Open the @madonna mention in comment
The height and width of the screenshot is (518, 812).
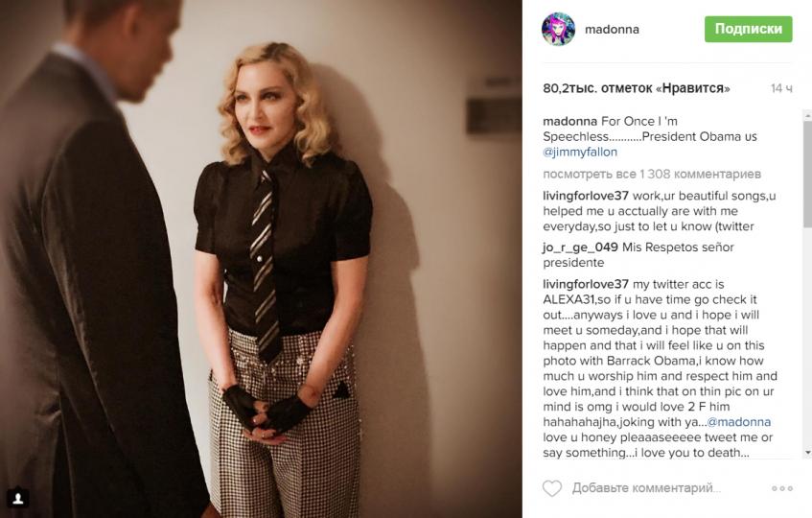pos(739,422)
